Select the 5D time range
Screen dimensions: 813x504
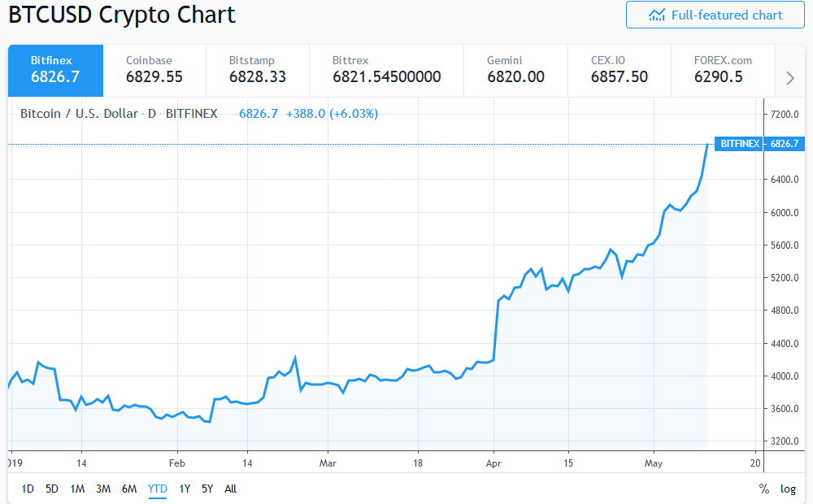point(52,489)
